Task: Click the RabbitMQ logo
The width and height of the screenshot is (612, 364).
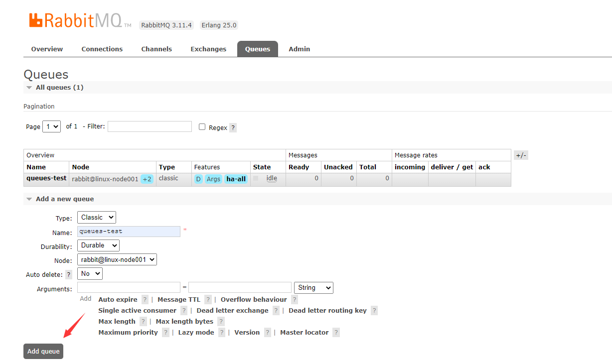Action: pos(80,21)
